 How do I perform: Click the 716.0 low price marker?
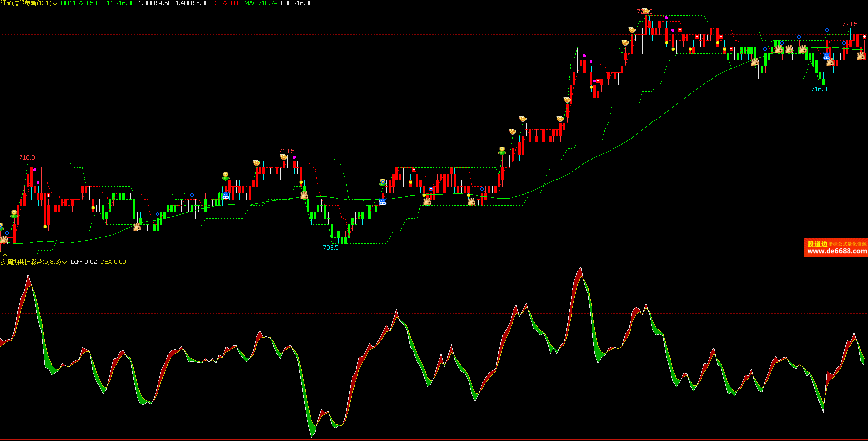(819, 89)
